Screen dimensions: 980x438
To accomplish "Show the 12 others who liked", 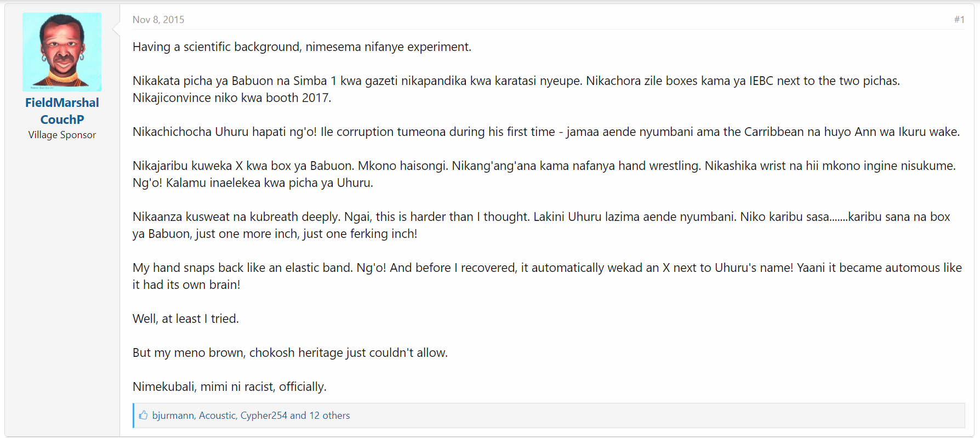I will coord(329,416).
